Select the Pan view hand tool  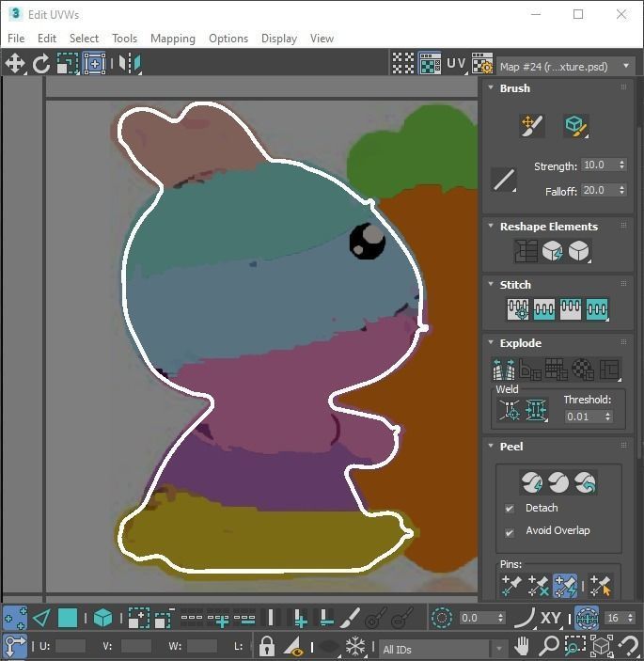(x=522, y=646)
